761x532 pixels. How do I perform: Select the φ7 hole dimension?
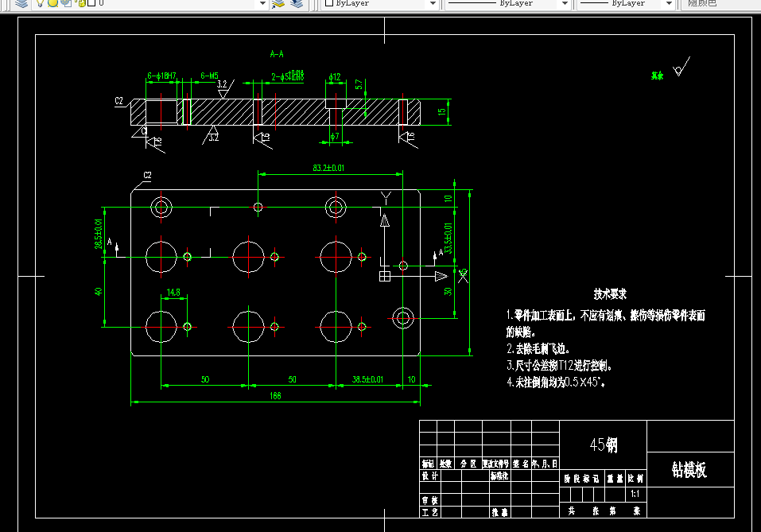335,137
